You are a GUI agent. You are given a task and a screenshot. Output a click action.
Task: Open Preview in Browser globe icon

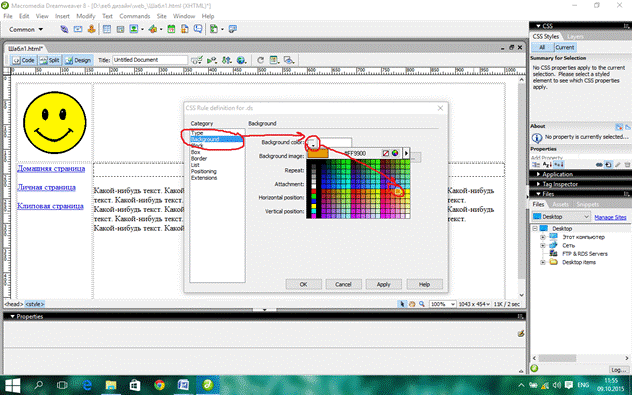point(241,60)
